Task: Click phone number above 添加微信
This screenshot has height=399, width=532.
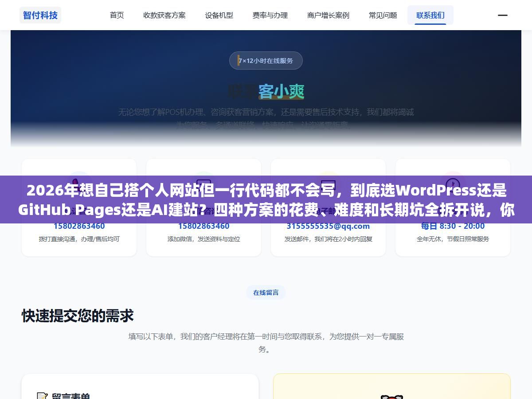Action: (204, 226)
